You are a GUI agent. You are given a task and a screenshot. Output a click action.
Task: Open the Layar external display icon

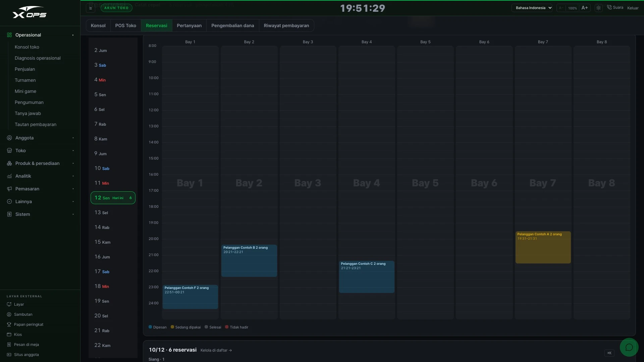click(x=9, y=304)
